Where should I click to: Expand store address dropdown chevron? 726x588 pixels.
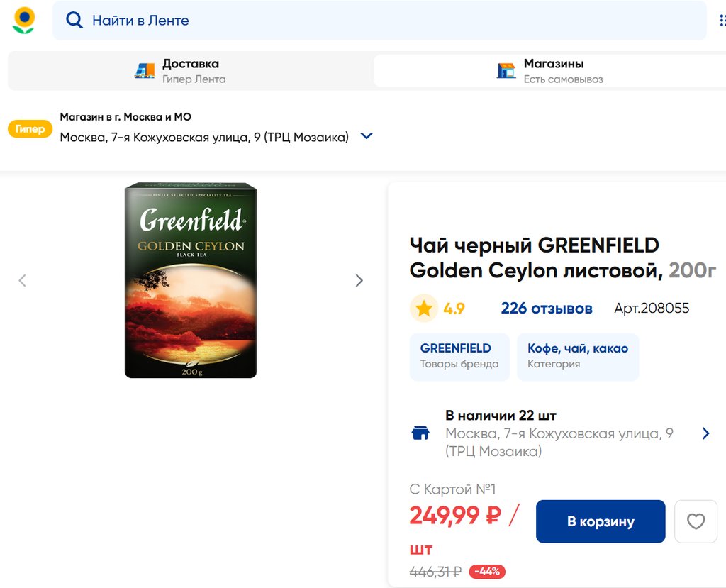[367, 136]
